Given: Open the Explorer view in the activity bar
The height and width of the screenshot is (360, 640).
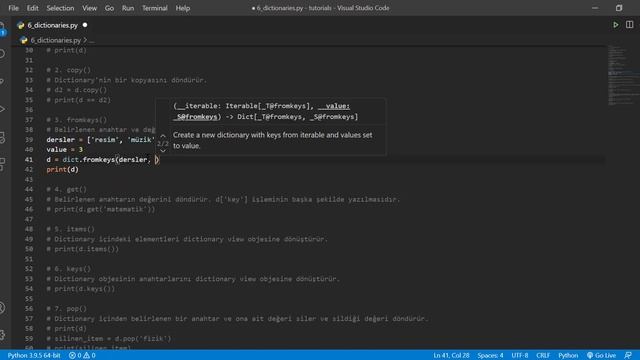Looking at the screenshot, I should [x=2, y=29].
